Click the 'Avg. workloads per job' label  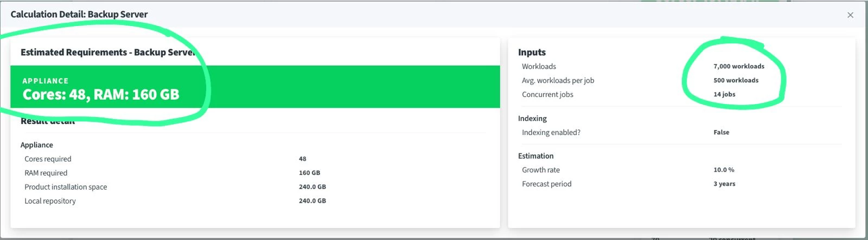point(558,81)
